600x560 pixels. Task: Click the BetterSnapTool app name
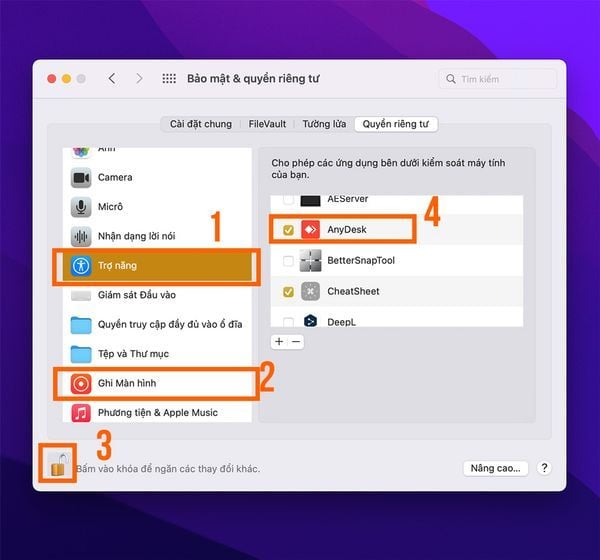(x=361, y=261)
